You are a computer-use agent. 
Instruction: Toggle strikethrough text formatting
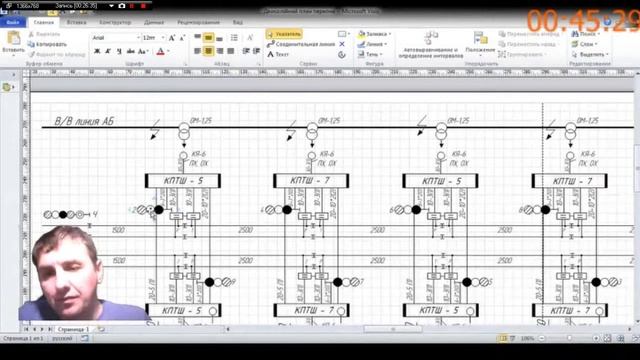131,51
